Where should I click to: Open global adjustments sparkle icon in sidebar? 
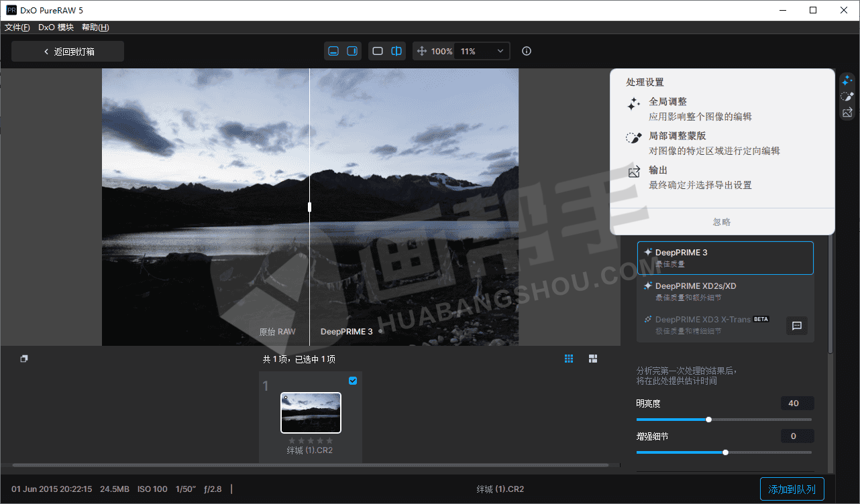click(x=847, y=80)
